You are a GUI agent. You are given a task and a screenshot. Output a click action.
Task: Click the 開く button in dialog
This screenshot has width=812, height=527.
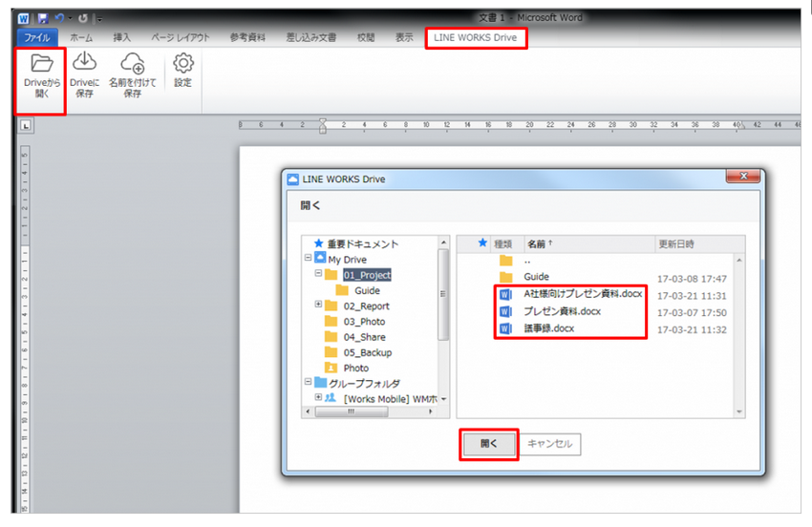coord(487,444)
